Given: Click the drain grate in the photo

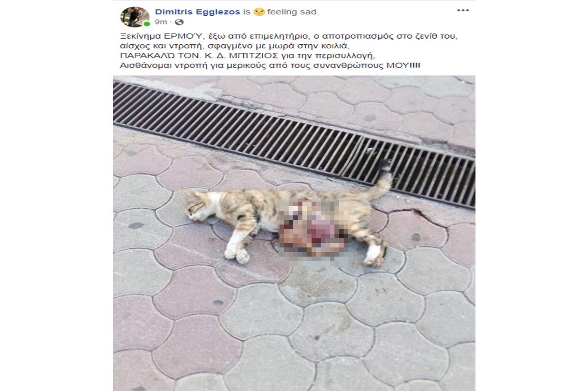Looking at the screenshot, I should [294, 144].
